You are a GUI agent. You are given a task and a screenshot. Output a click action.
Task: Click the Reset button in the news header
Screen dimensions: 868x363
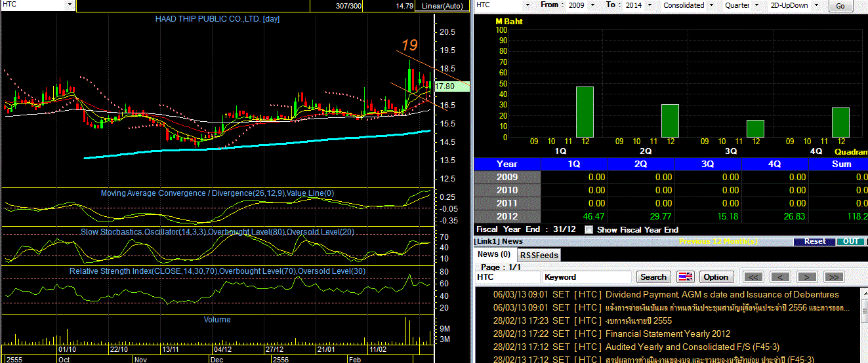815,241
